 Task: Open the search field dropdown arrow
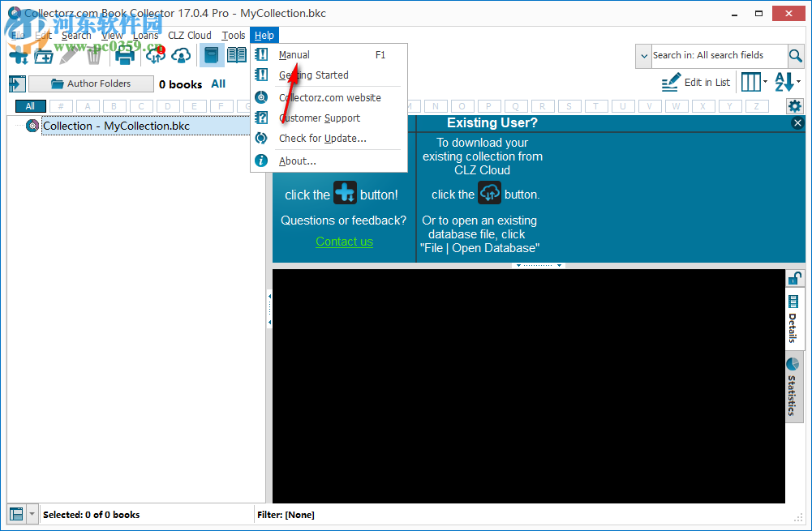[644, 56]
